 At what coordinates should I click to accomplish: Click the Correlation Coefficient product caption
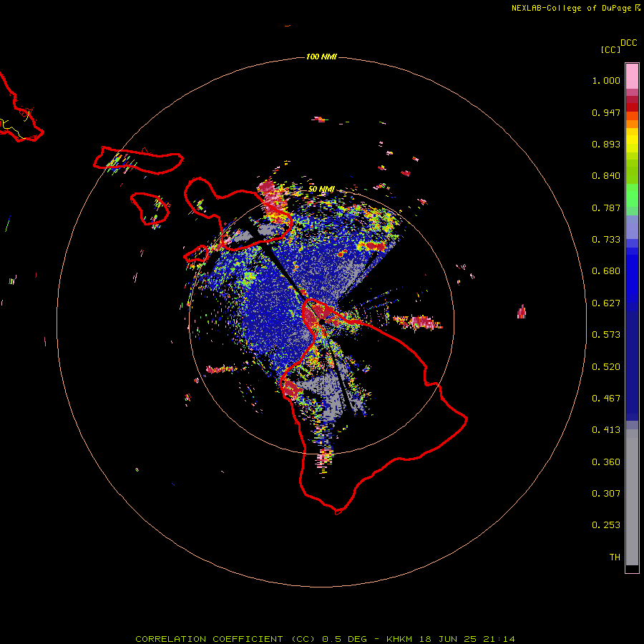coord(325,639)
